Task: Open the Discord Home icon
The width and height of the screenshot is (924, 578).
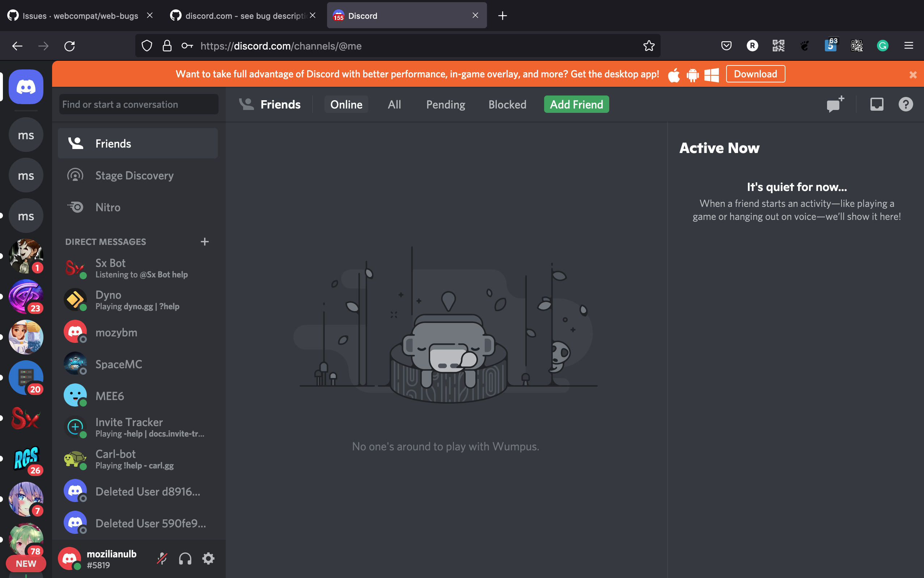Action: click(x=26, y=87)
